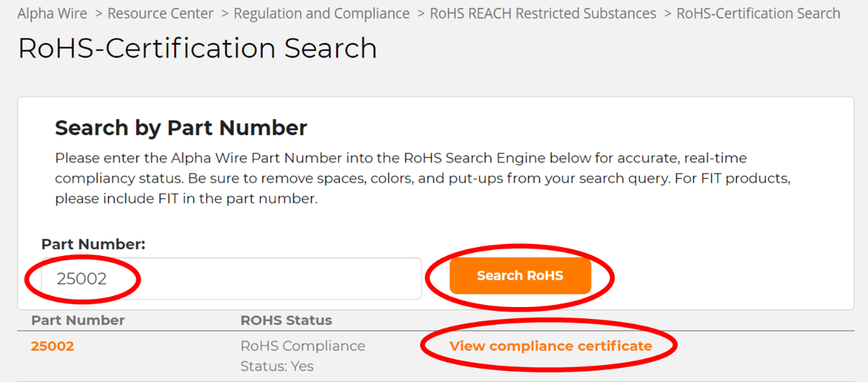Click the Part Number column header

78,320
